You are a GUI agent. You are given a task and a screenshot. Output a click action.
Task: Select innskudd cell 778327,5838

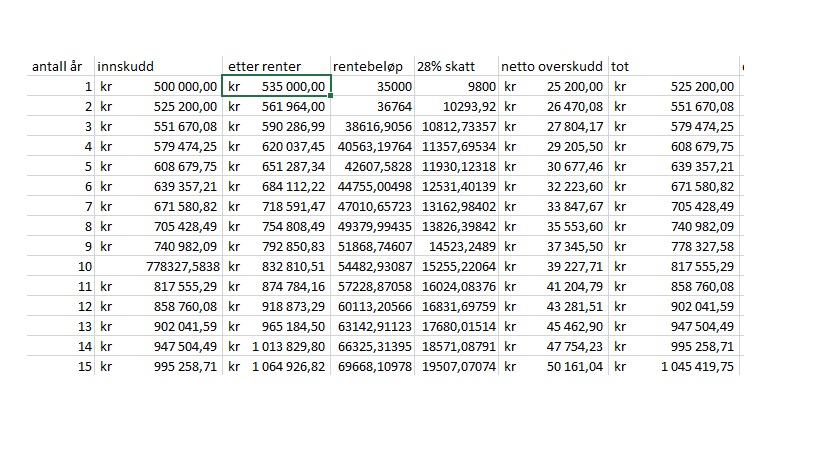[x=158, y=266]
